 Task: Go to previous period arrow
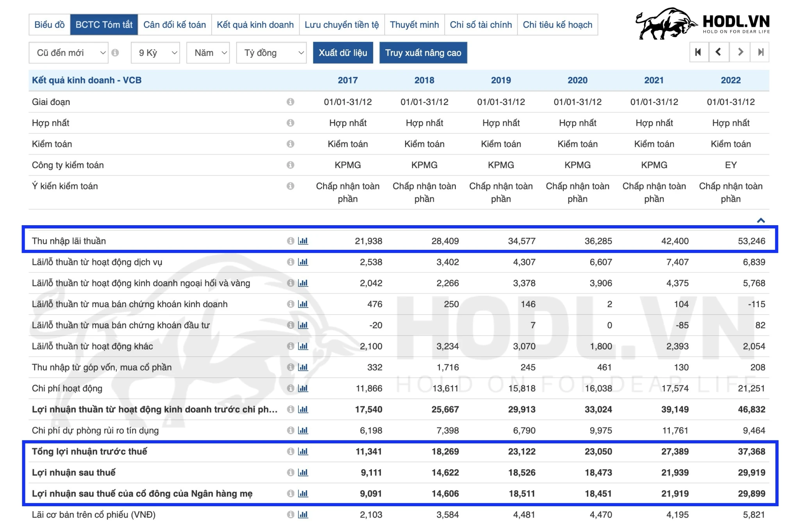point(719,52)
